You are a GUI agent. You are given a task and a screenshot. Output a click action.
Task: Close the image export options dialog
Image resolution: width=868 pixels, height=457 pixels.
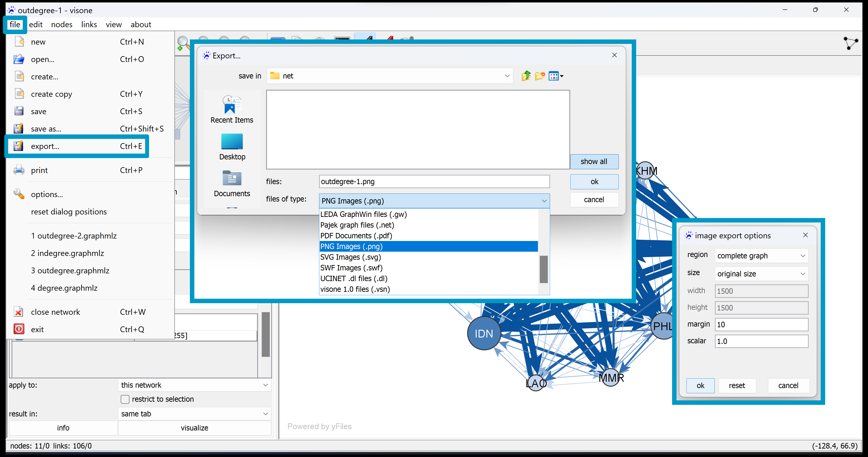806,235
